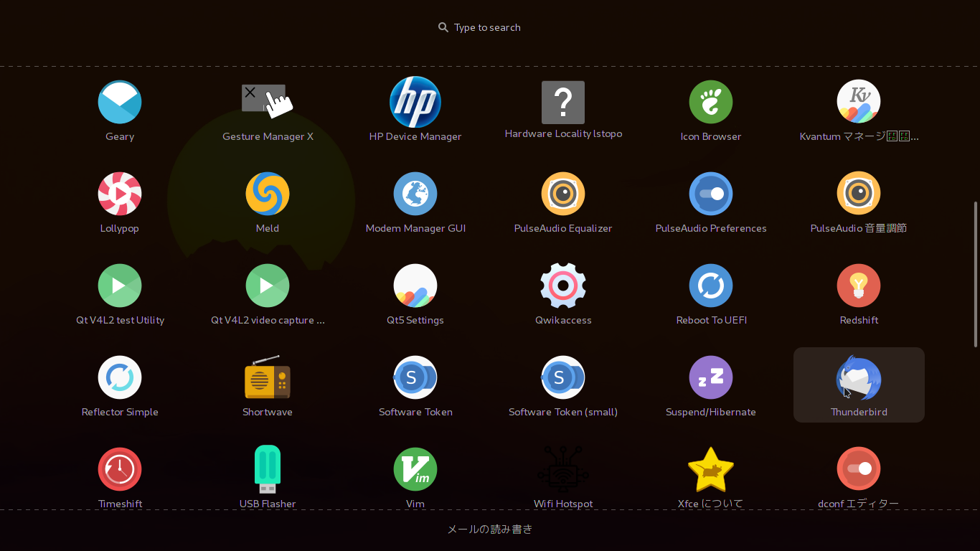Launch the Meld diff tool
980x551 pixels.
tap(268, 194)
